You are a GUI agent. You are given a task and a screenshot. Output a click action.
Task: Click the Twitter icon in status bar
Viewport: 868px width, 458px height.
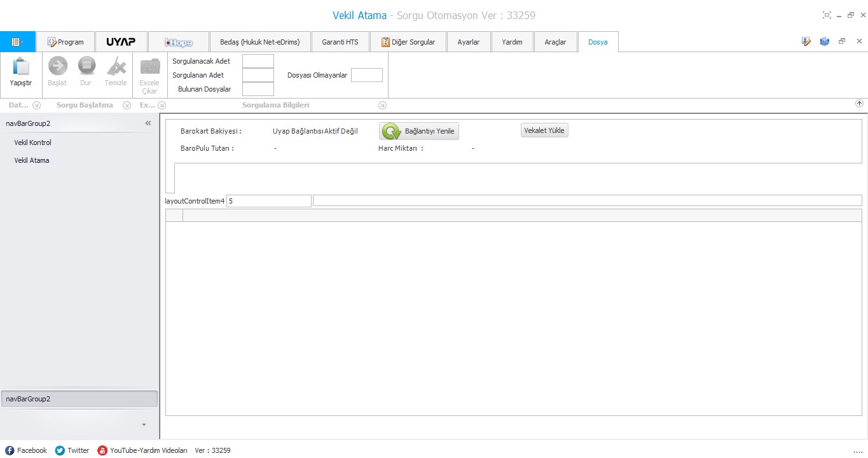coord(60,450)
